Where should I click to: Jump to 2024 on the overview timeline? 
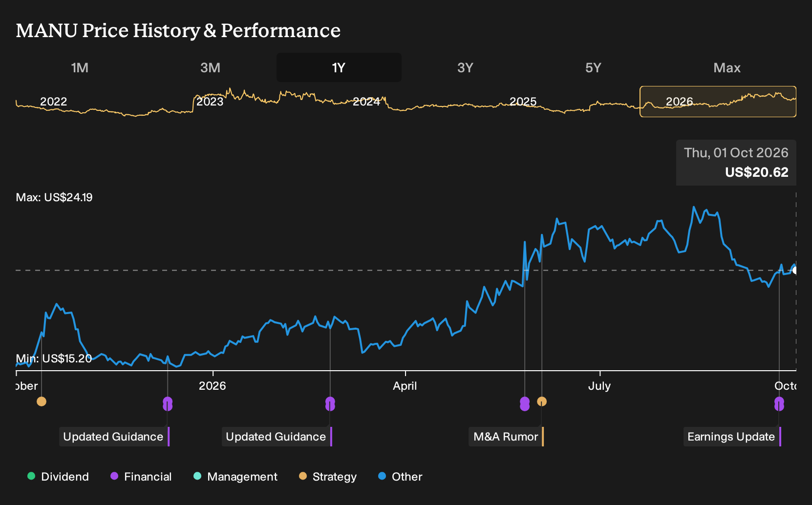(x=366, y=102)
